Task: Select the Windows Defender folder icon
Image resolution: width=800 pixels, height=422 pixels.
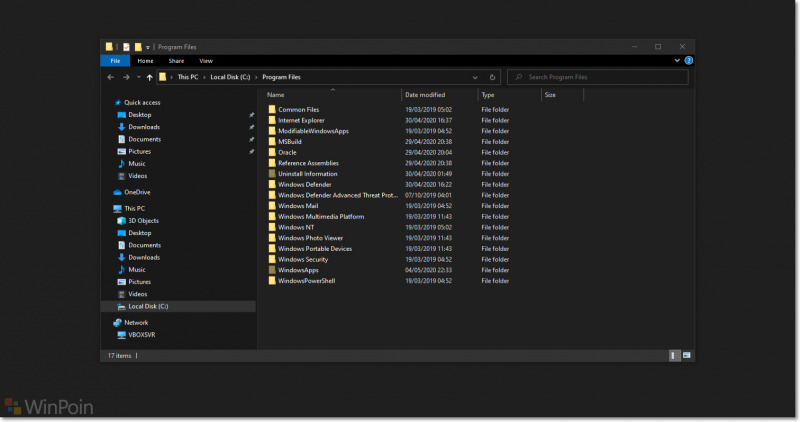Action: (x=272, y=184)
